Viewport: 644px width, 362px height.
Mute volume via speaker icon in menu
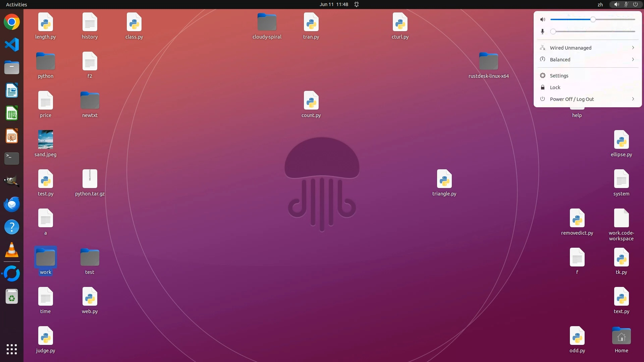[x=543, y=19]
